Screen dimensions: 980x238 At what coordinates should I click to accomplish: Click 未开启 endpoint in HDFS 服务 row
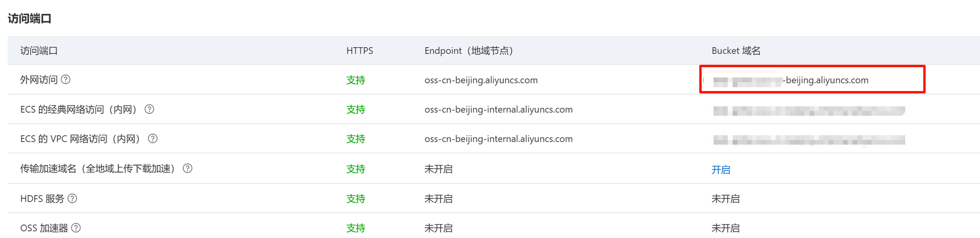pos(438,199)
